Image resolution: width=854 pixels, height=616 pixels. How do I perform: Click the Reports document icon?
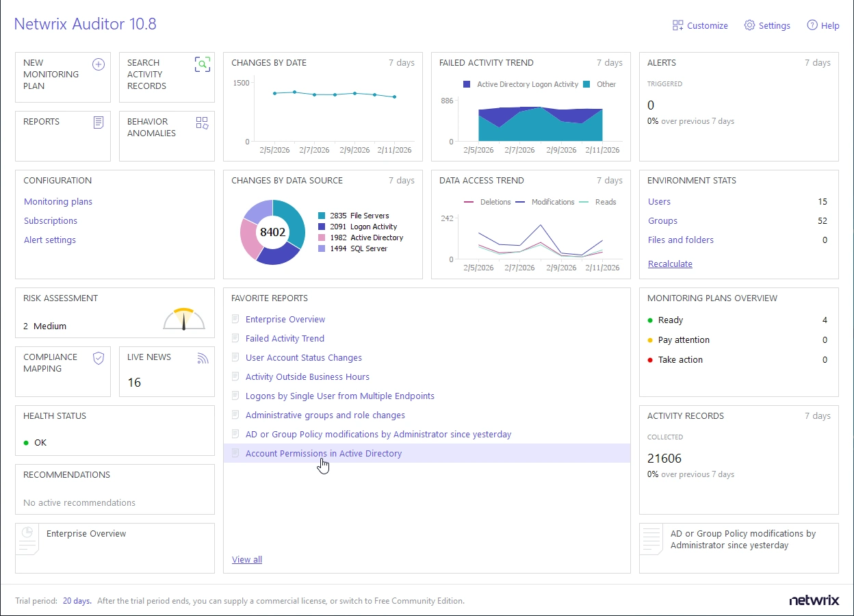coord(99,123)
